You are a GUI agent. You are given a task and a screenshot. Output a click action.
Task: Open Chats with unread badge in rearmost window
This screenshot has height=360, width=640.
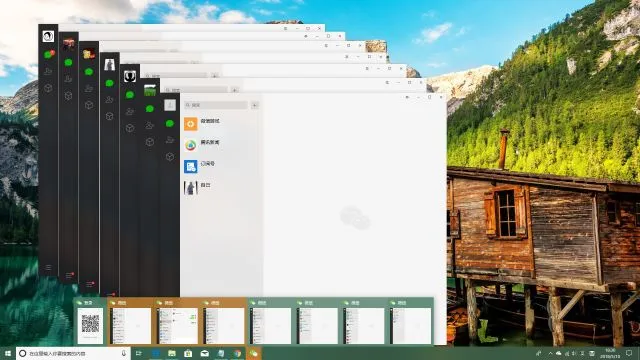pyautogui.click(x=49, y=54)
